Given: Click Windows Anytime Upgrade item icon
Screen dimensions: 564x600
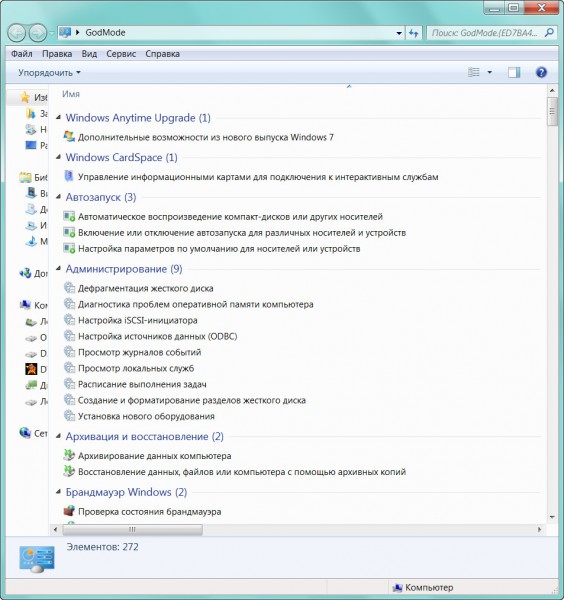Looking at the screenshot, I should pyautogui.click(x=69, y=137).
